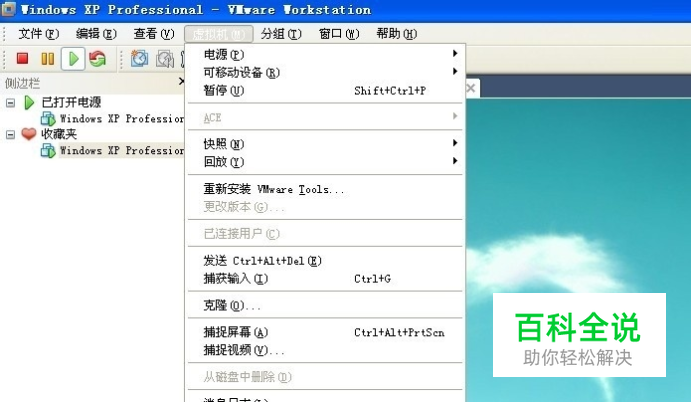Screen dimensions: 691x402
Task: Select Windows XP Professional under 收藏夹
Action: pos(122,151)
